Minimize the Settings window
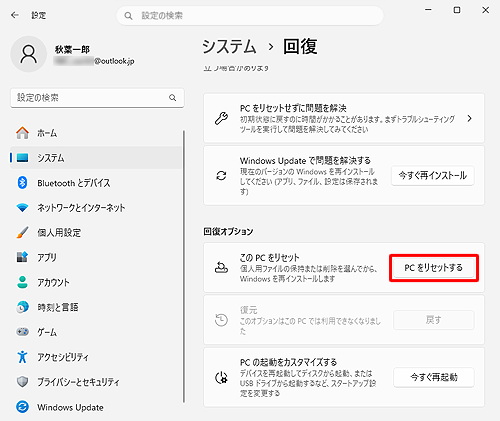The width and height of the screenshot is (500, 421). (x=428, y=10)
